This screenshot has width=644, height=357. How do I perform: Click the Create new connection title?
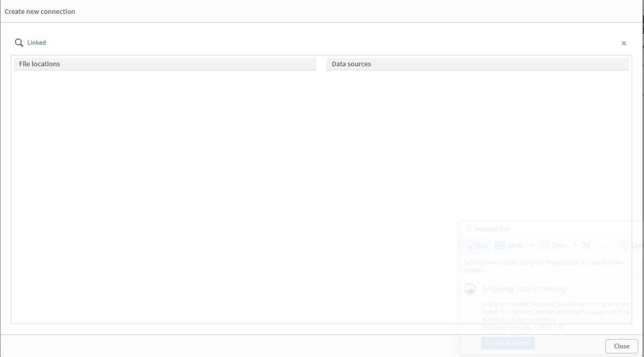coord(40,11)
